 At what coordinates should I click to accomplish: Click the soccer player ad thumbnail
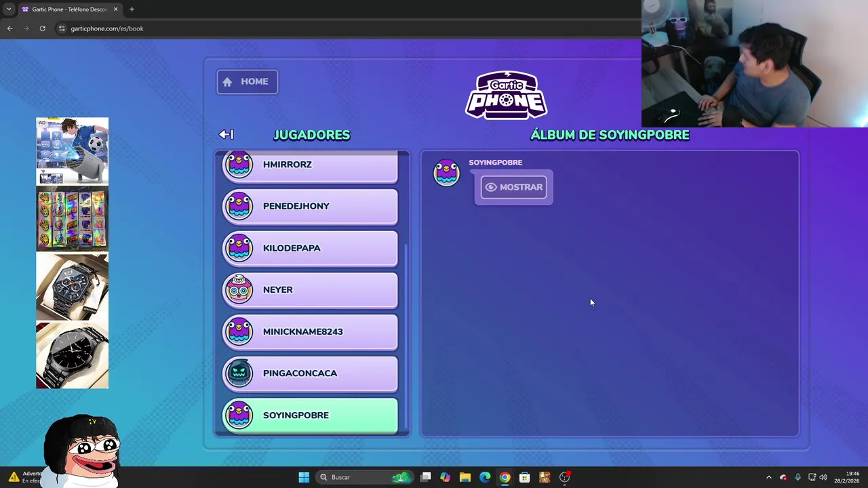72,150
